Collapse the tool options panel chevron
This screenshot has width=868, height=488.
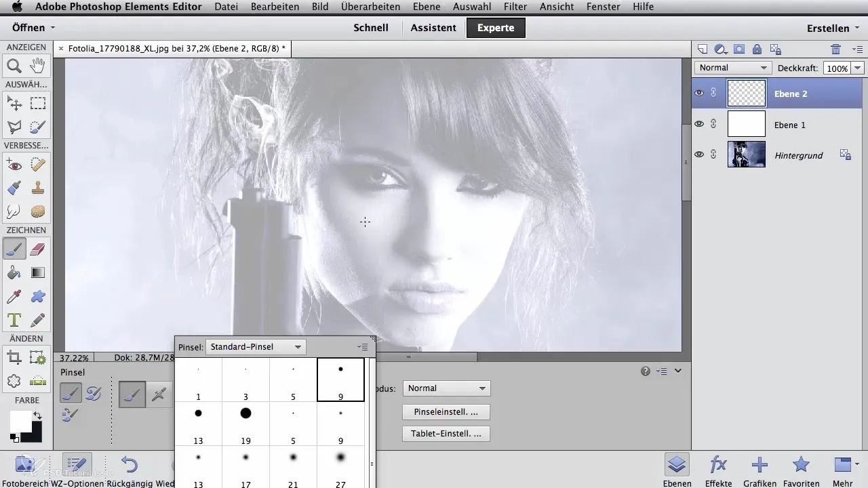pos(677,371)
